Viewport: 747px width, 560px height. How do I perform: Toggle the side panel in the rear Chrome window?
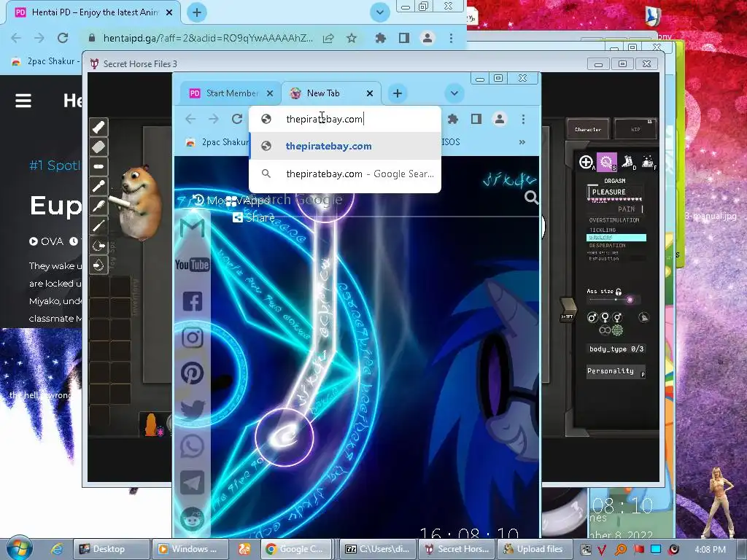click(404, 38)
